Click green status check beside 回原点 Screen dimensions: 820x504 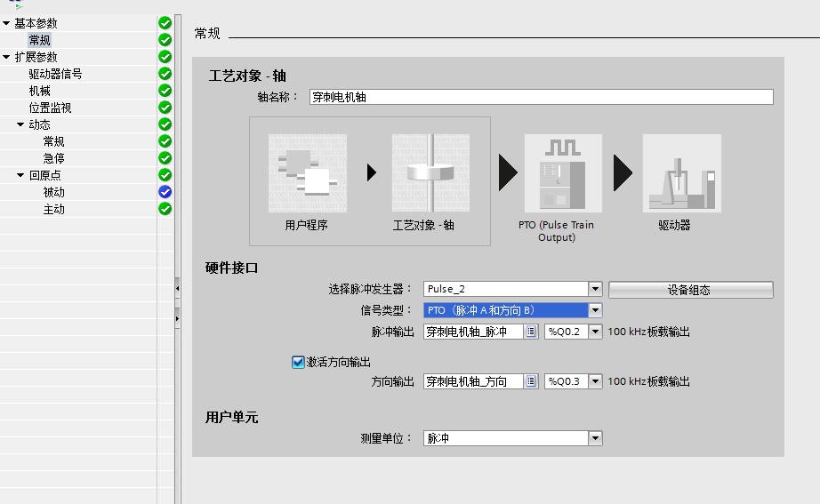coord(165,175)
